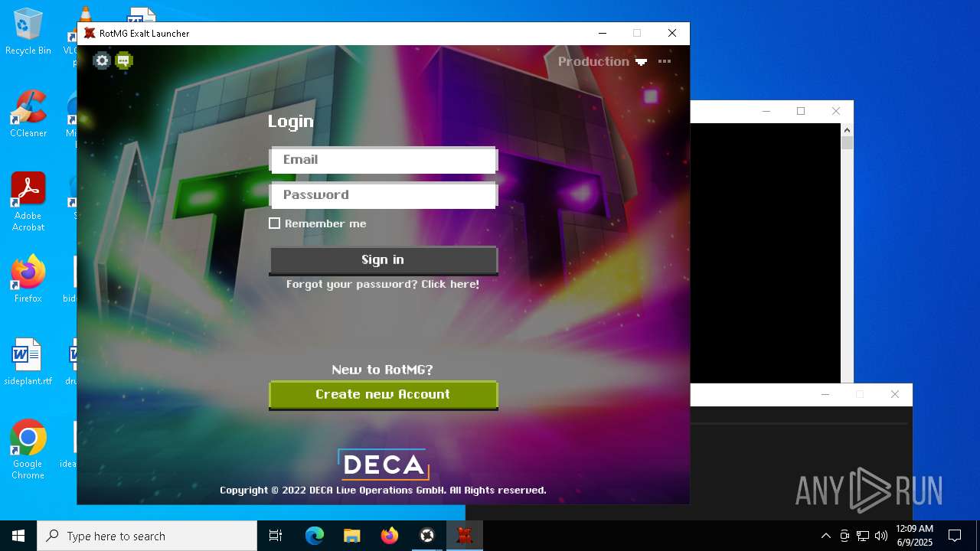Open the taskbar clock and date

(x=914, y=536)
